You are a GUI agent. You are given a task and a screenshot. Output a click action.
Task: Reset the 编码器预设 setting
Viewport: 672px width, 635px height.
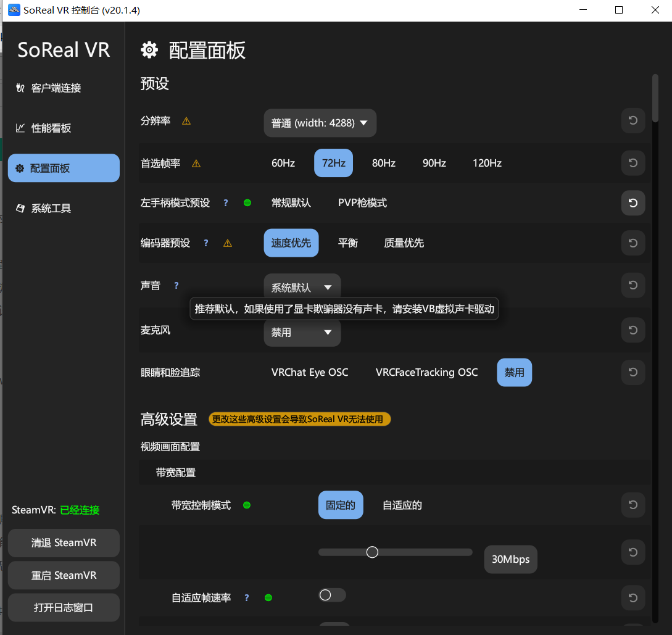633,243
